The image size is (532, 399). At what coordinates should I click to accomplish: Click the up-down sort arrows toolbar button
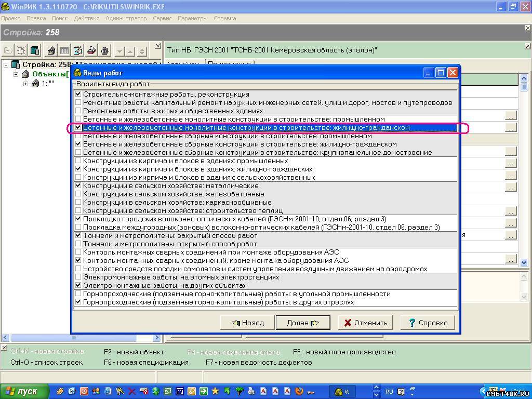142,51
